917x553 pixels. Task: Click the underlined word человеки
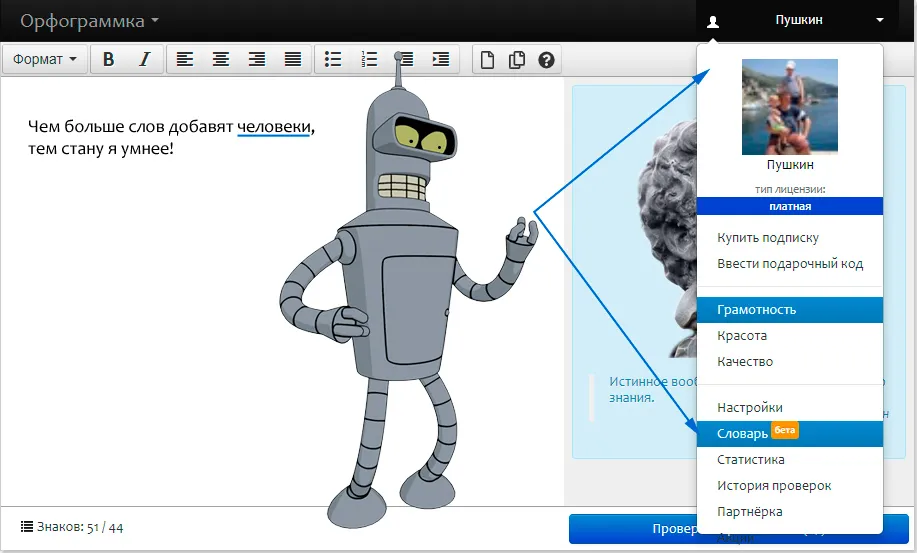(274, 126)
